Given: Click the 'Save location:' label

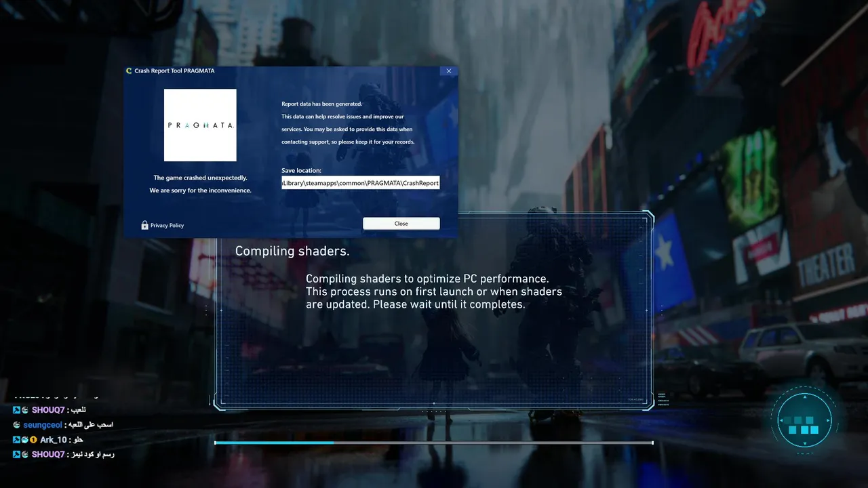Looking at the screenshot, I should point(301,171).
